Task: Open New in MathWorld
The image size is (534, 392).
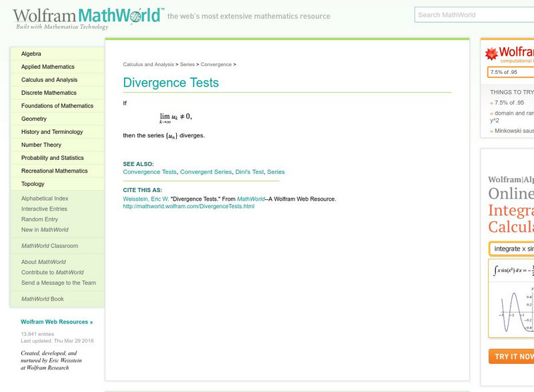Action: point(45,230)
